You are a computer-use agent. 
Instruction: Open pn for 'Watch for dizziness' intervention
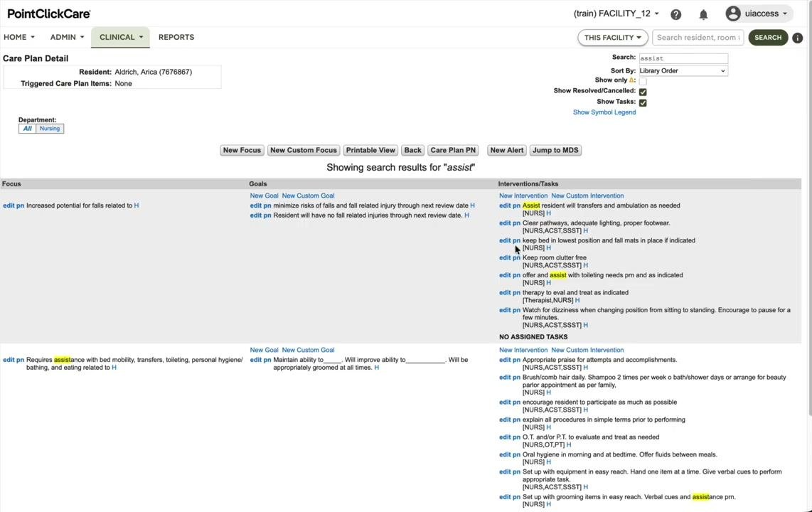(516, 310)
